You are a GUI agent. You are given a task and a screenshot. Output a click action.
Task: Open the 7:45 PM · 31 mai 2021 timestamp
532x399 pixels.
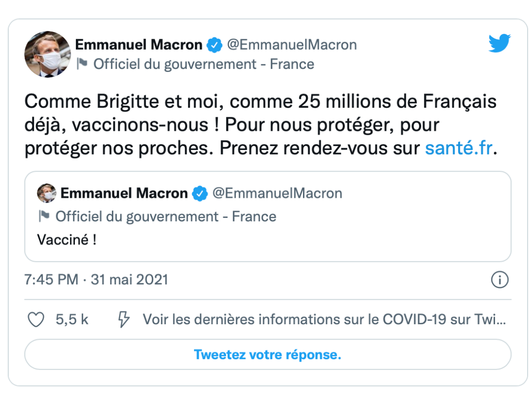tap(96, 280)
